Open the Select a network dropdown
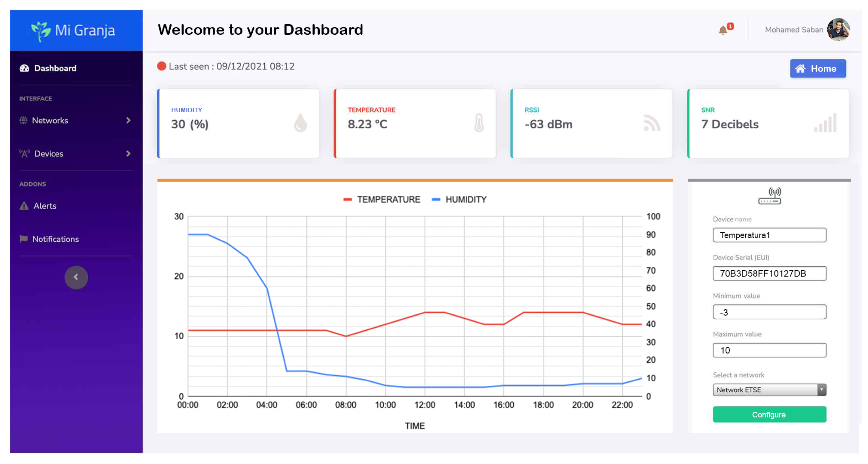The height and width of the screenshot is (464, 868). [769, 390]
